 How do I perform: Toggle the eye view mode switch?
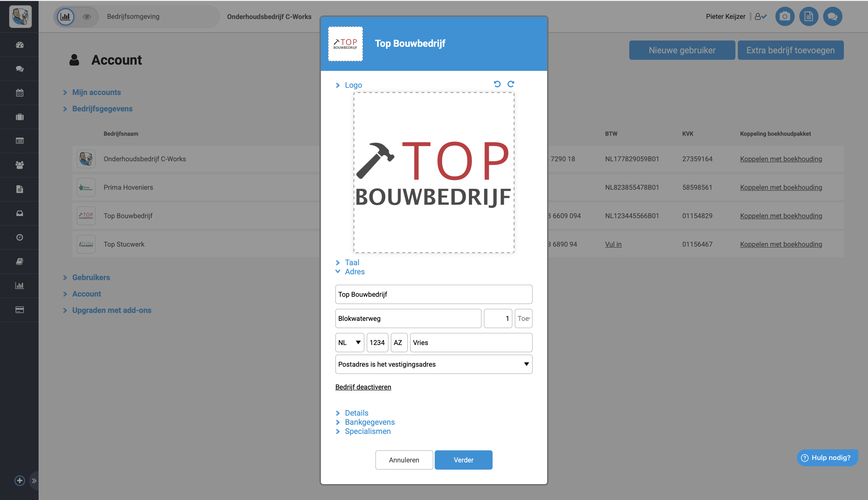(87, 16)
